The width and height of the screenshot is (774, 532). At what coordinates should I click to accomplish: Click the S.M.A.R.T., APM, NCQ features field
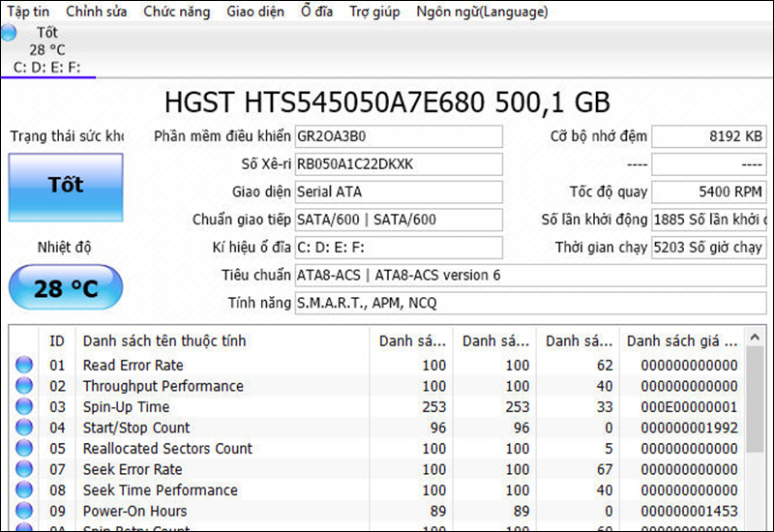(x=530, y=303)
